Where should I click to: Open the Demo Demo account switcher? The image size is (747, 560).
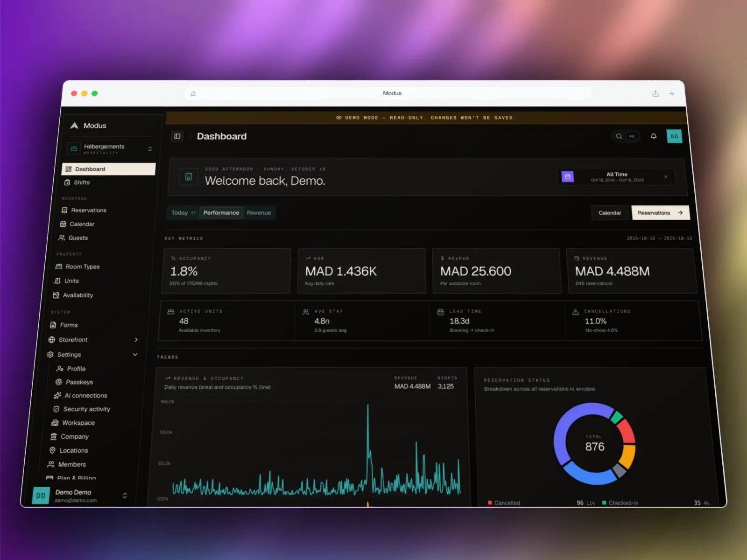click(80, 496)
